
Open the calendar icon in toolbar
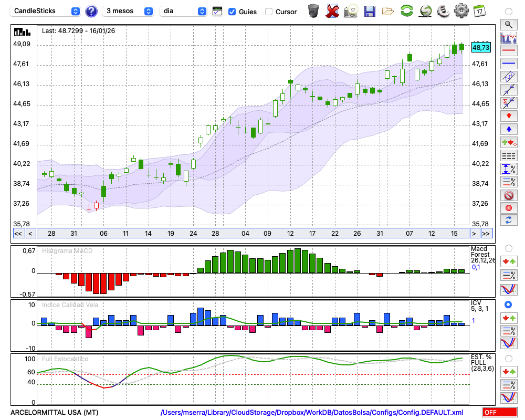coord(479,10)
